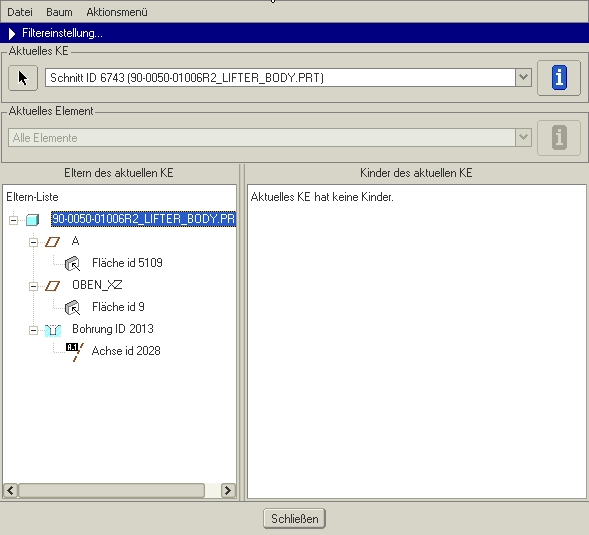The image size is (589, 535).
Task: Click the datum plane icon beside OBEN_XZ
Action: [52, 286]
